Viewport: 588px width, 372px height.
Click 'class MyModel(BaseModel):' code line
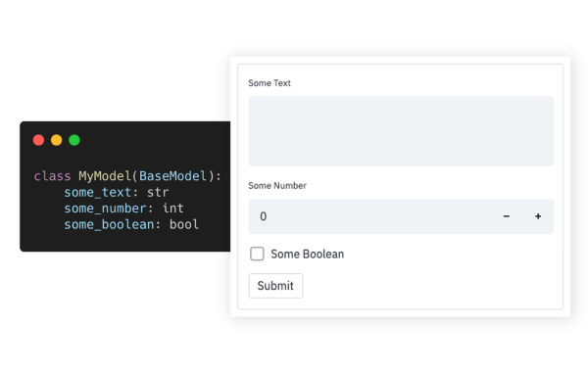pyautogui.click(x=127, y=176)
